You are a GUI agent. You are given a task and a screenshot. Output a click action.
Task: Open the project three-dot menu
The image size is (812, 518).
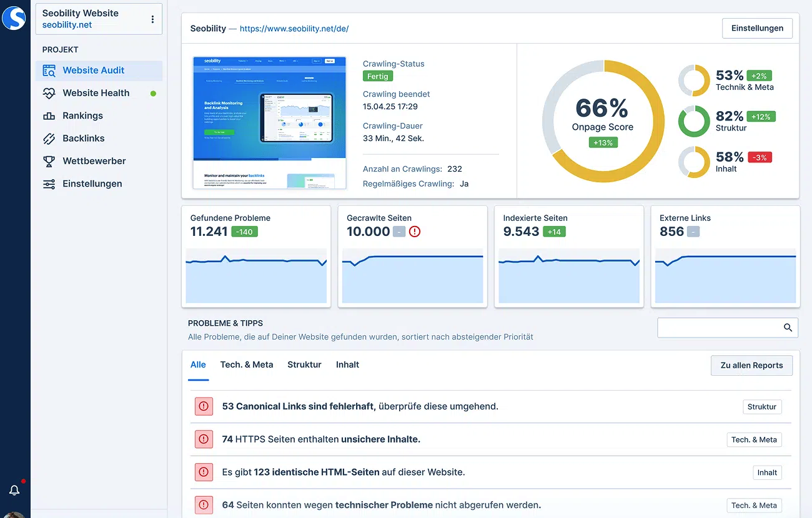coord(152,19)
